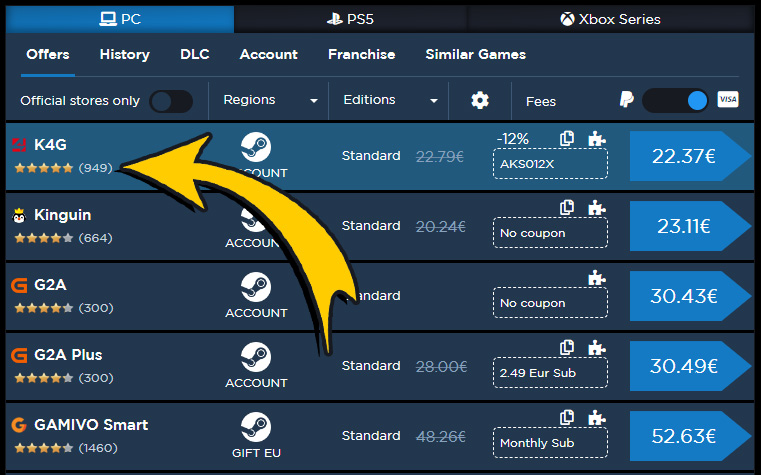The height and width of the screenshot is (475, 761).
Task: Click copy icon in GAMIVO Smart row
Action: click(x=568, y=418)
